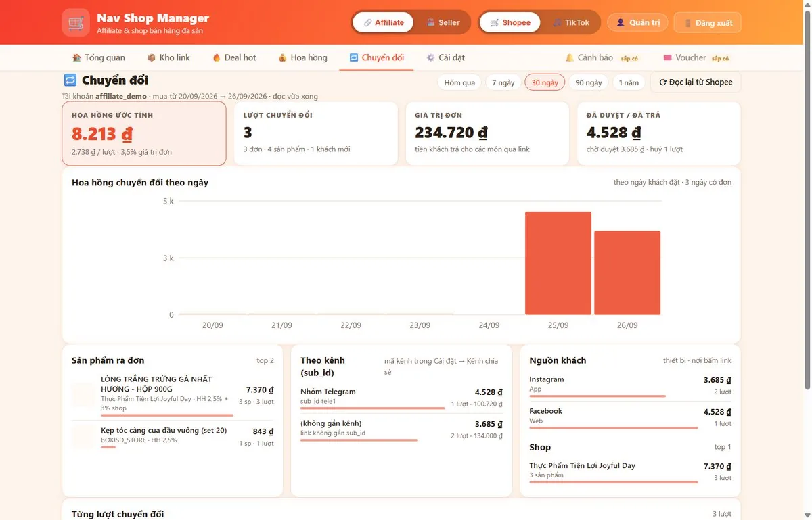This screenshot has height=520, width=812.
Task: Click the Nhóm Telegram channel row
Action: point(401,398)
